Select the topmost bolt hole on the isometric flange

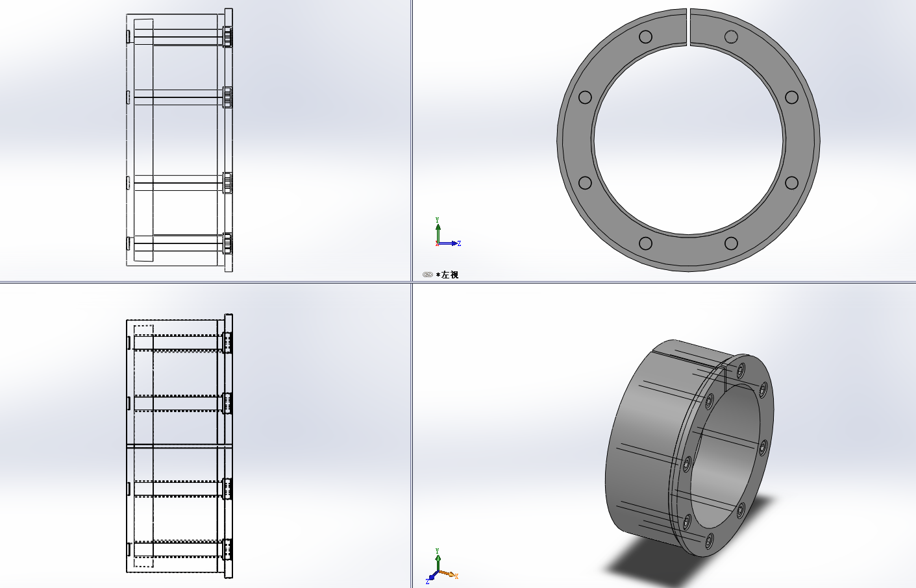(x=741, y=371)
